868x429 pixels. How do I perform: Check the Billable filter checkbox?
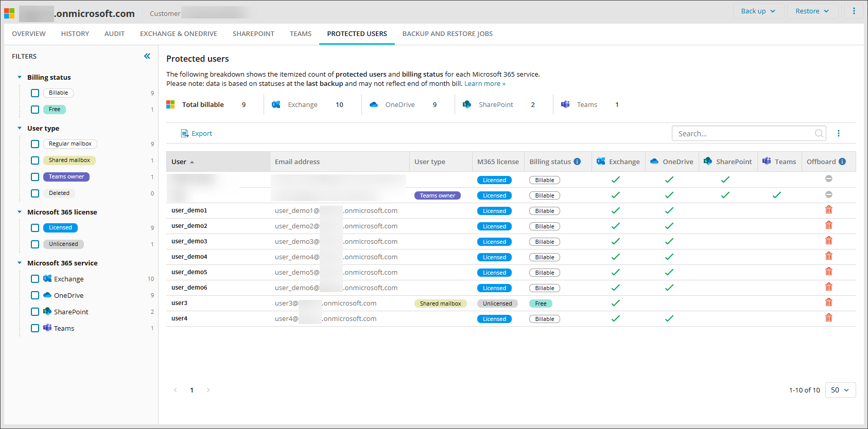pos(35,93)
